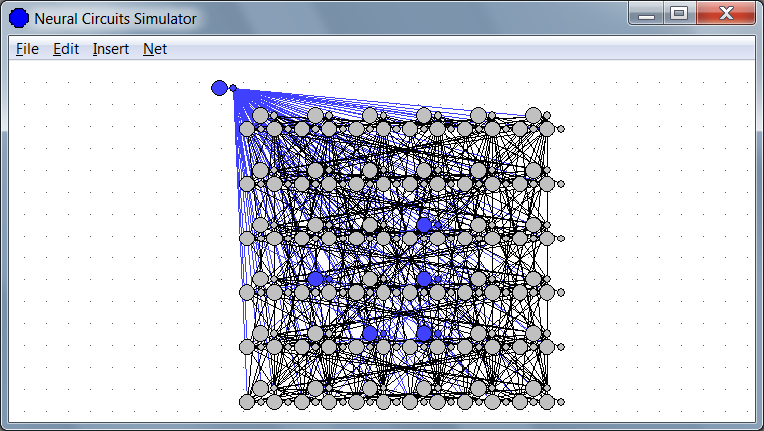Image resolution: width=764 pixels, height=431 pixels.
Task: Select the gray neuron at the grid's bottom-left corner
Action: pyautogui.click(x=247, y=401)
